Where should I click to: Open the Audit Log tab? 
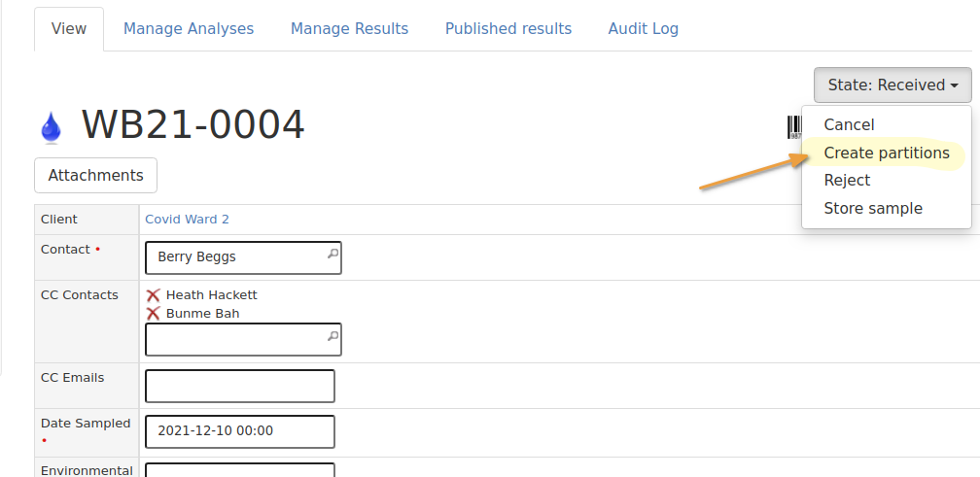tap(643, 29)
